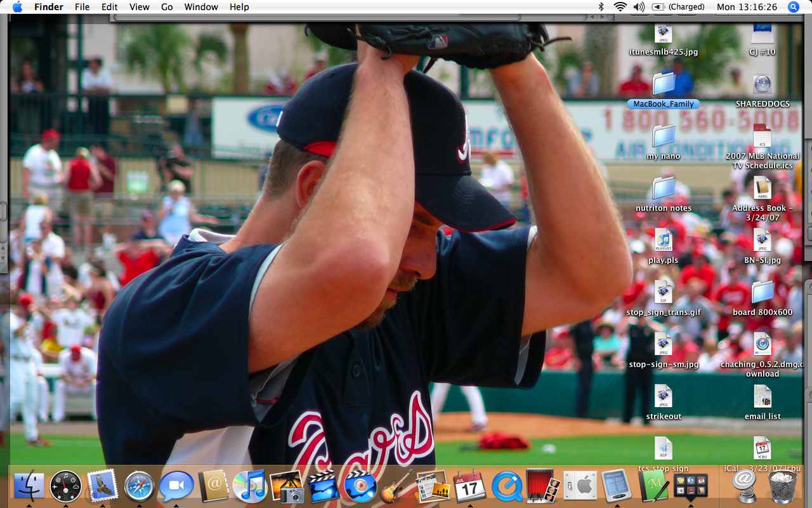This screenshot has height=508, width=812.
Task: Open the View menu
Action: pos(139,7)
